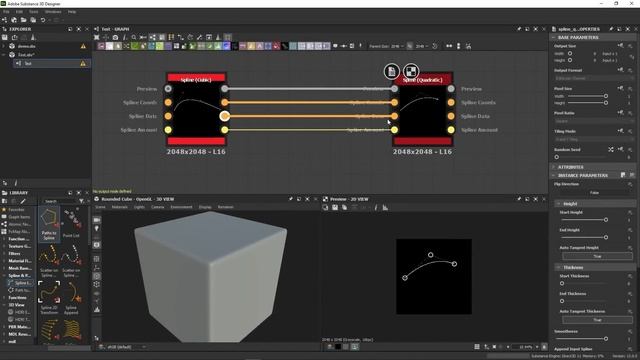The height and width of the screenshot is (360, 640).
Task: Pin the Properties panel
Action: click(x=611, y=29)
